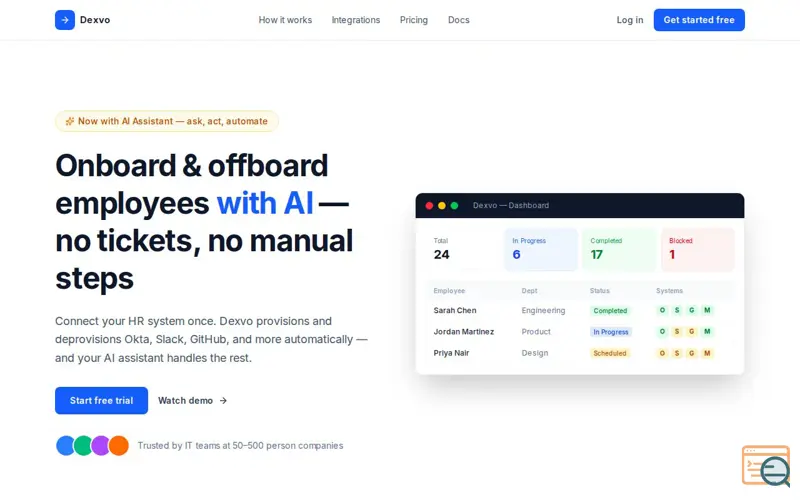
Task: Click the Design department cell
Action: [x=535, y=353]
